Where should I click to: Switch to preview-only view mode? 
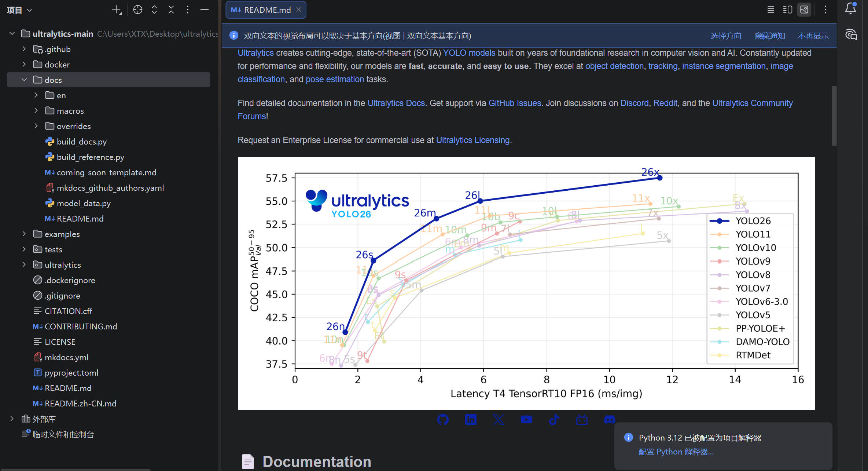click(804, 10)
